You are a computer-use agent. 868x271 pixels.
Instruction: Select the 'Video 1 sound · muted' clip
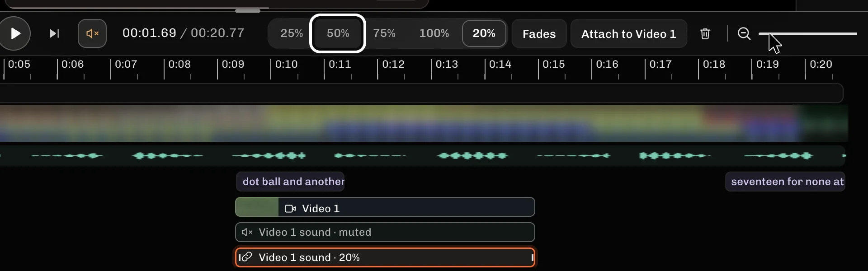click(x=385, y=232)
